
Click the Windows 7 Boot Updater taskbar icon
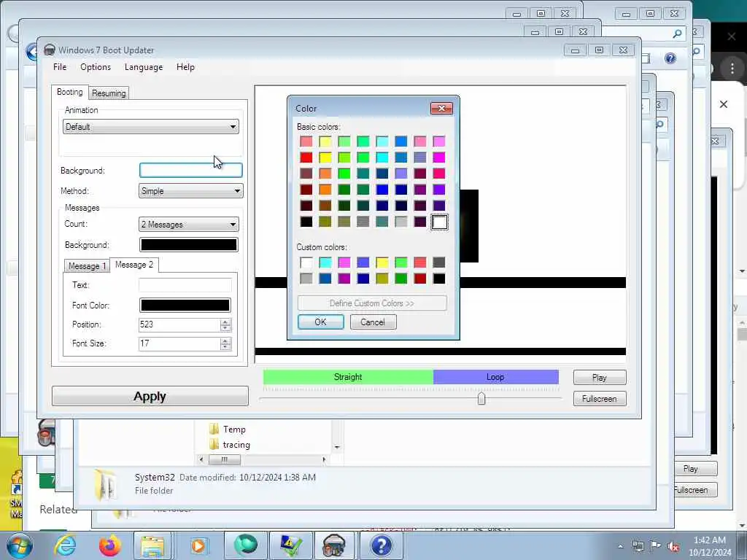pos(334,546)
